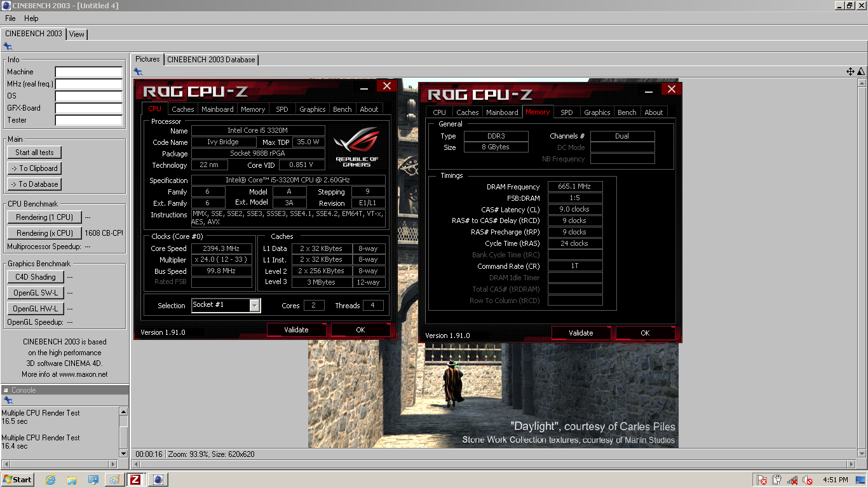This screenshot has height=488, width=868.
Task: Click Validate in CPU-Z Memory window
Action: click(581, 333)
